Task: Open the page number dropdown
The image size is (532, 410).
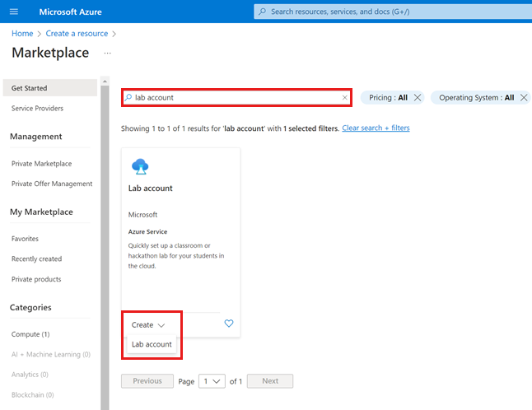Action: tap(212, 381)
